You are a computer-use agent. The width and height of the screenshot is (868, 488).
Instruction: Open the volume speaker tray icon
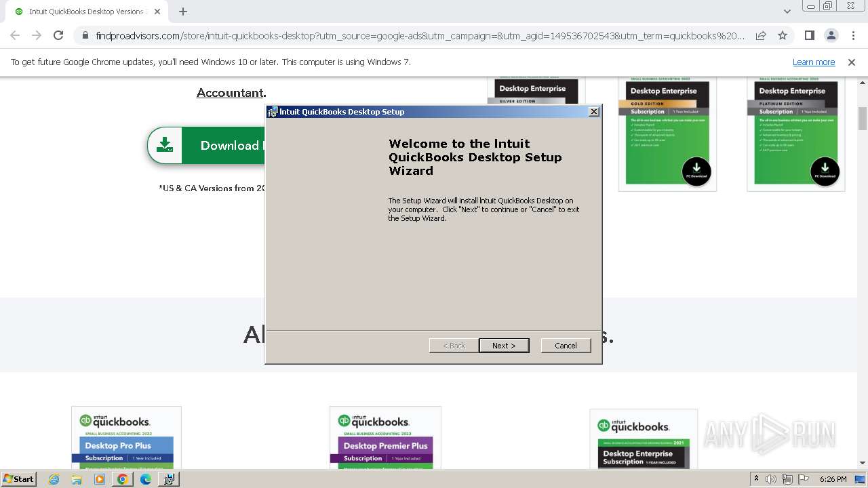coord(771,479)
